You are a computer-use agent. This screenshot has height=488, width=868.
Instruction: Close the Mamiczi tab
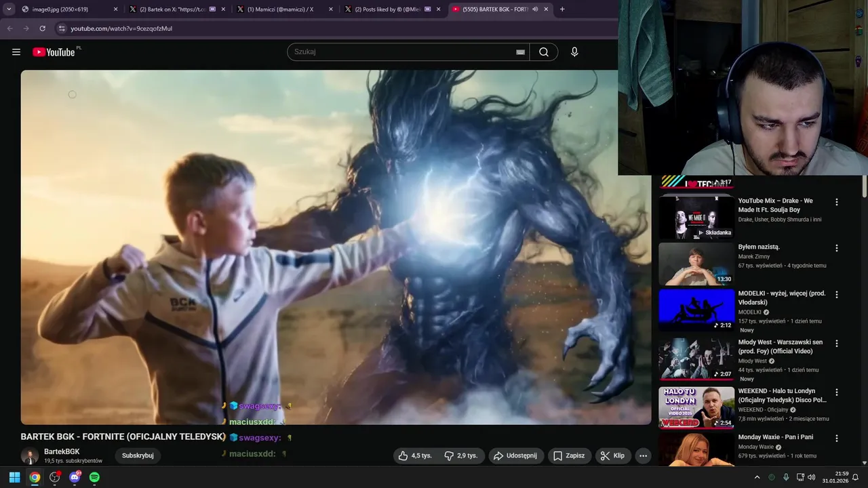tap(331, 9)
